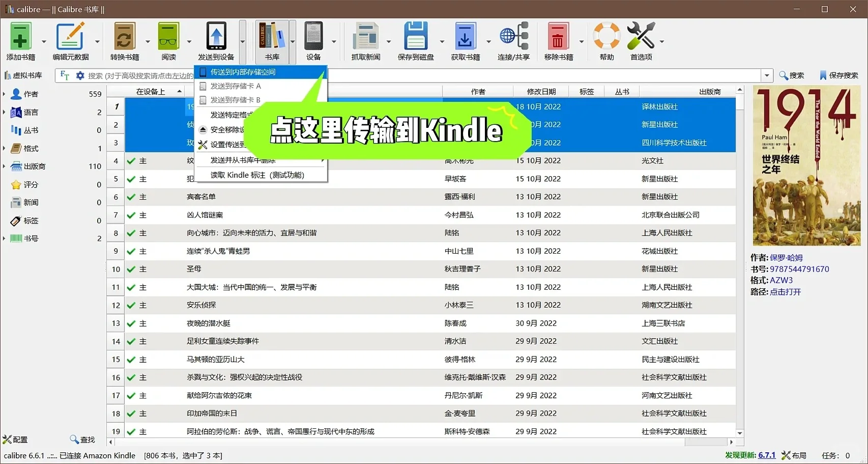Expand the Identifiers category
The image size is (868, 464).
[4, 238]
